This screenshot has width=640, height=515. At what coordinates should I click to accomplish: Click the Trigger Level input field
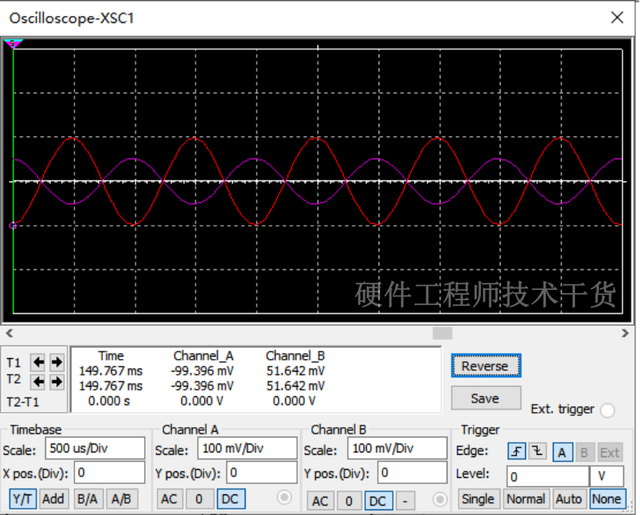click(x=546, y=476)
